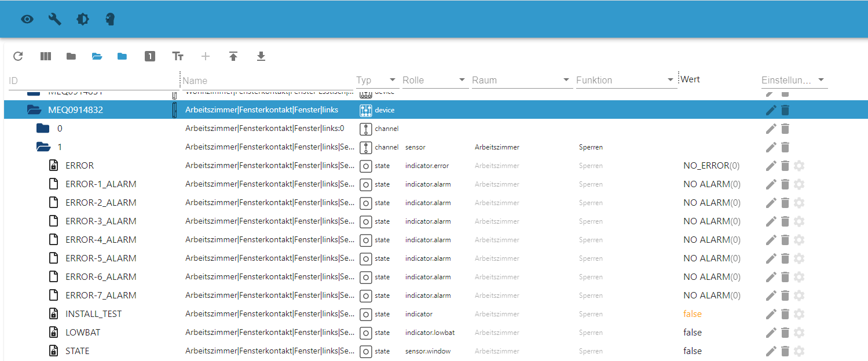Image resolution: width=868 pixels, height=361 pixels.
Task: Click the eye icon in the top bar
Action: (x=27, y=19)
